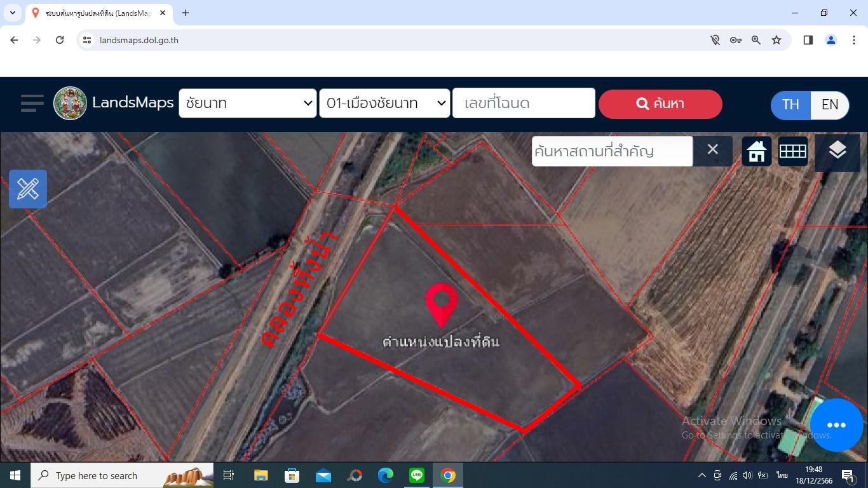The height and width of the screenshot is (488, 868).
Task: Open the Chrome three-dot menu
Action: pos(854,40)
